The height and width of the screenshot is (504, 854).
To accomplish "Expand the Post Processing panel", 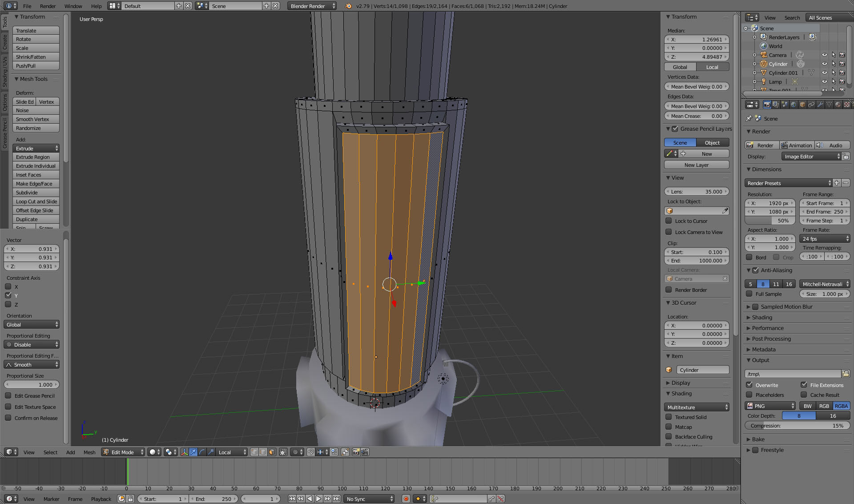I will coord(771,339).
